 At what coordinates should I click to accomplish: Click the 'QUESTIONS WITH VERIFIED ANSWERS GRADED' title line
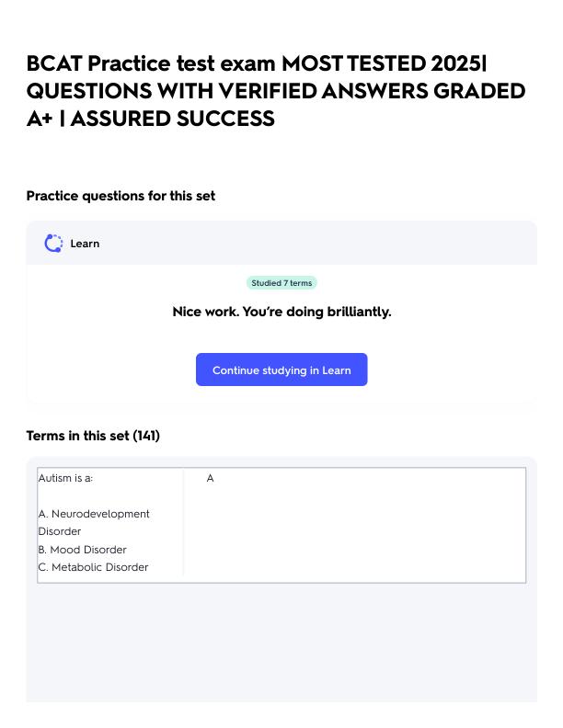point(276,91)
